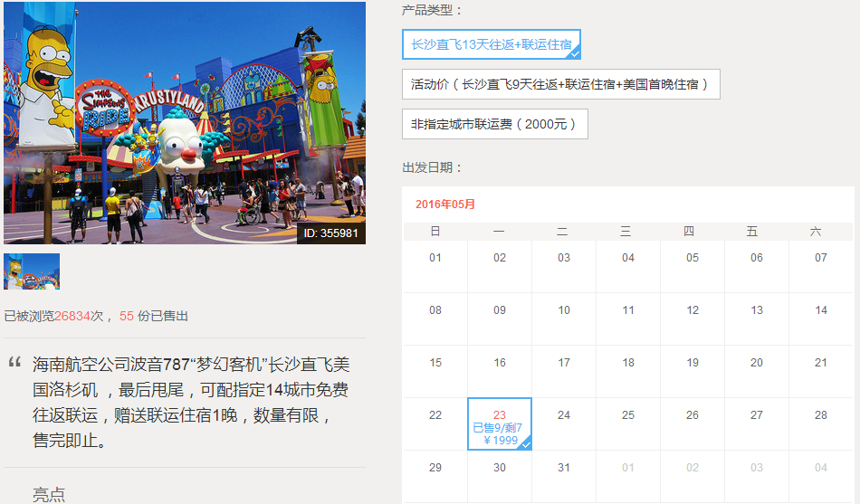Open the small Simpsons thumbnail image

32,271
